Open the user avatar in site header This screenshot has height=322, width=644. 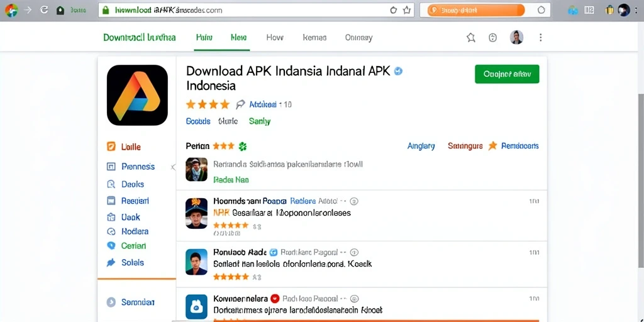[516, 37]
